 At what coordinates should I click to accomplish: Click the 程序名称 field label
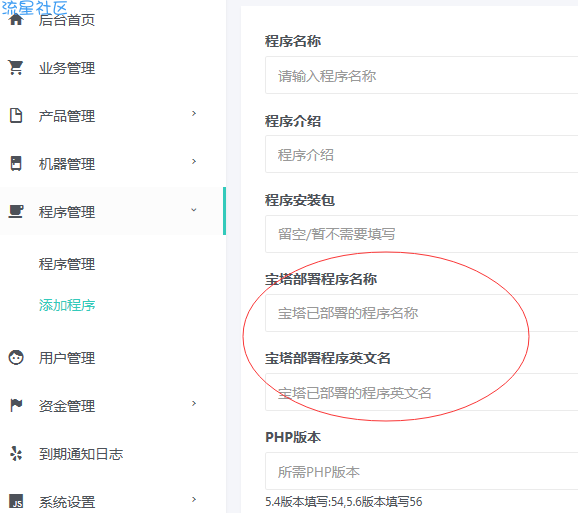(293, 41)
